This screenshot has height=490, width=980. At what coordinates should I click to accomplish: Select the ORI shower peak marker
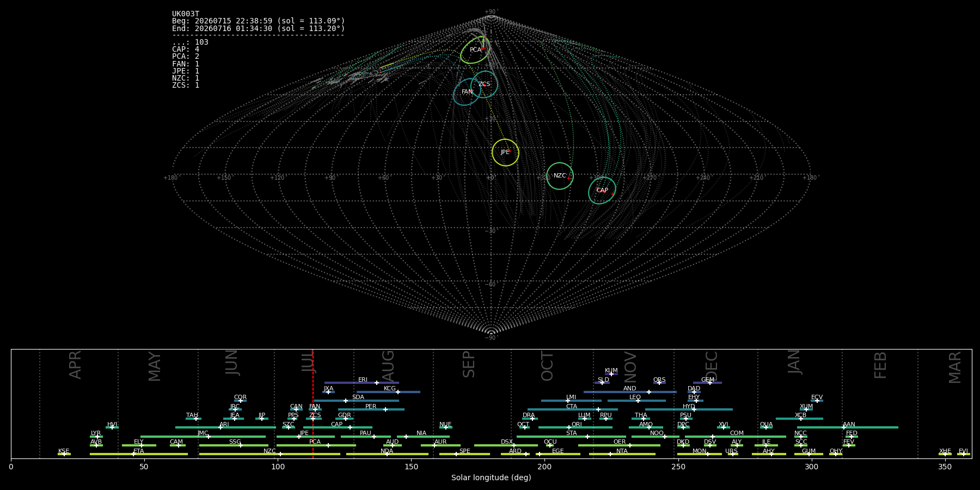[x=569, y=427]
